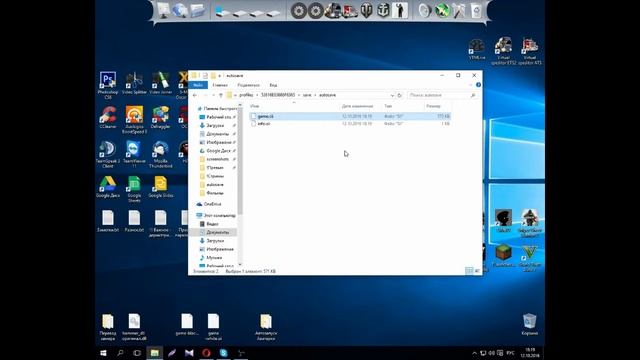This screenshot has width=640, height=360.
Task: Click the World of Tanks dock icon
Action: click(x=367, y=11)
